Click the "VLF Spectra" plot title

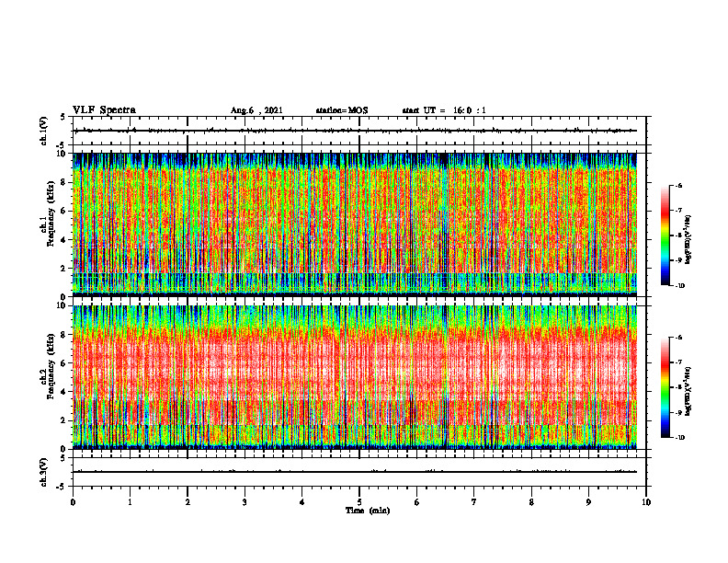(x=104, y=110)
